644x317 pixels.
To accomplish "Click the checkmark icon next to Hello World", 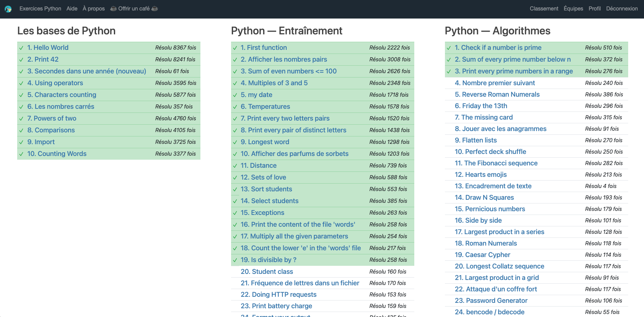I will (21, 48).
